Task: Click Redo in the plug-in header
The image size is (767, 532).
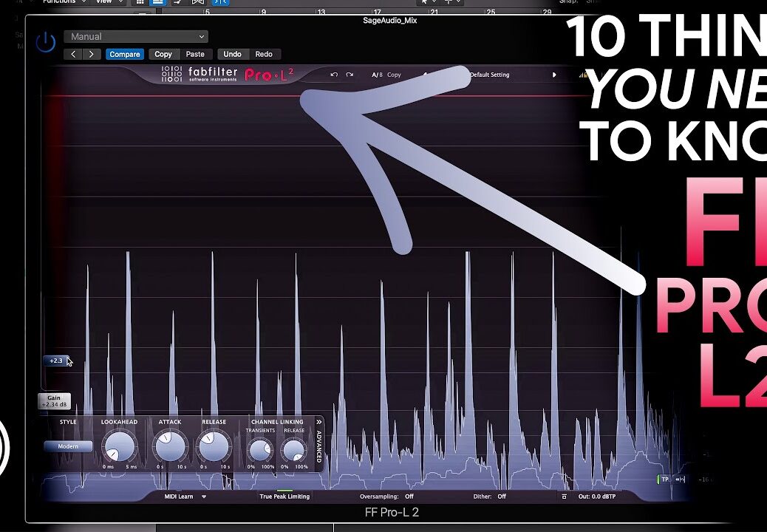Action: 264,54
